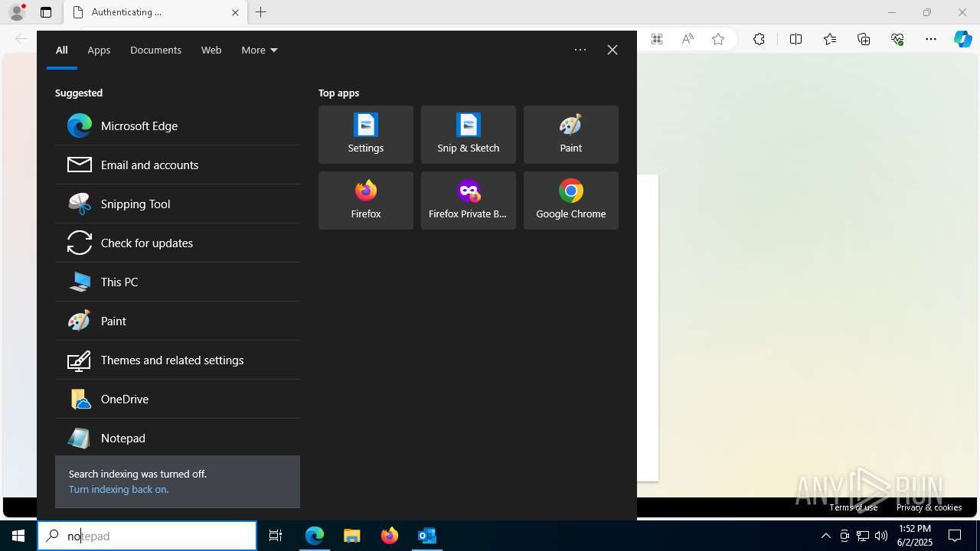Launch Paint from the suggested list

pos(178,321)
